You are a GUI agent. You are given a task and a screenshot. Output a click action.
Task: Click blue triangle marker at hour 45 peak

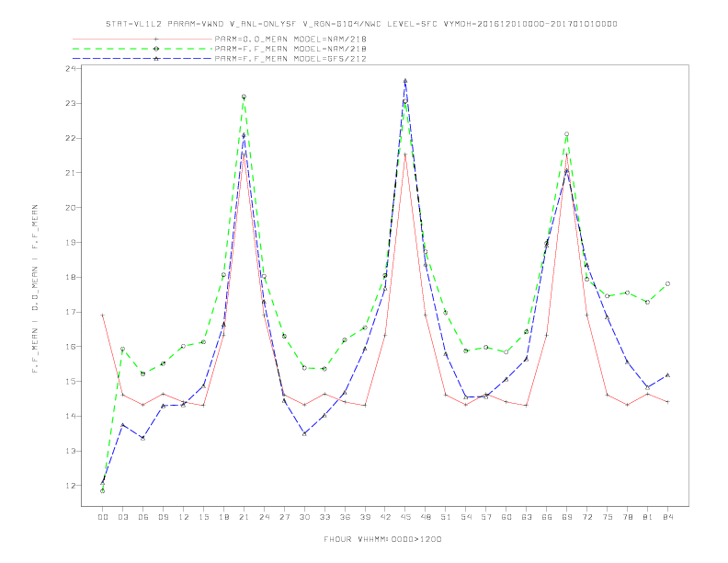coord(405,81)
